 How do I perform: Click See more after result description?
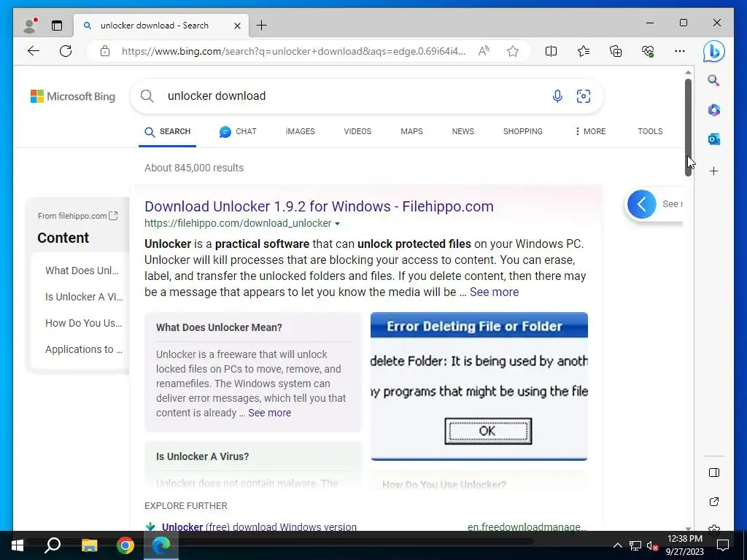[x=494, y=292]
